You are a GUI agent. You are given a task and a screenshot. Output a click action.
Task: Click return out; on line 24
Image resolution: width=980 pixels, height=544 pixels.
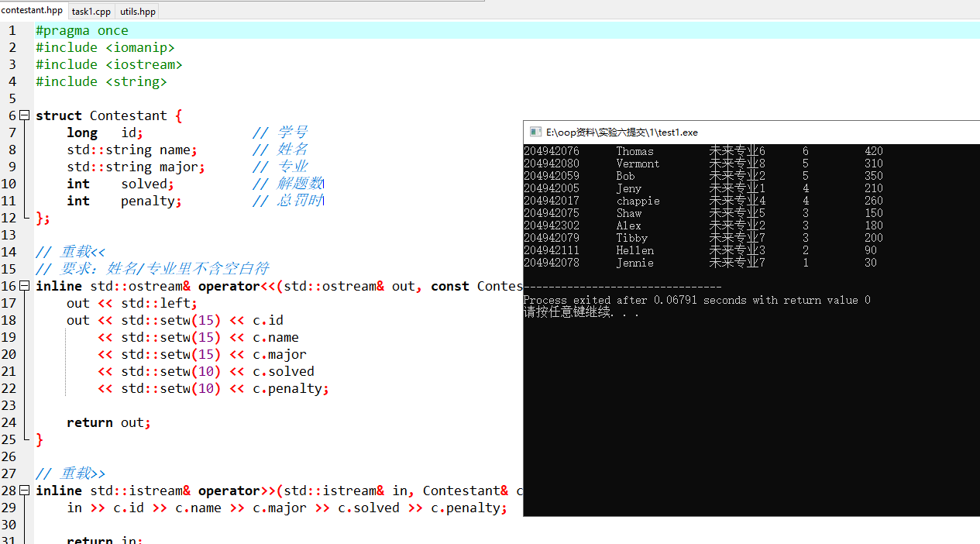coord(108,422)
